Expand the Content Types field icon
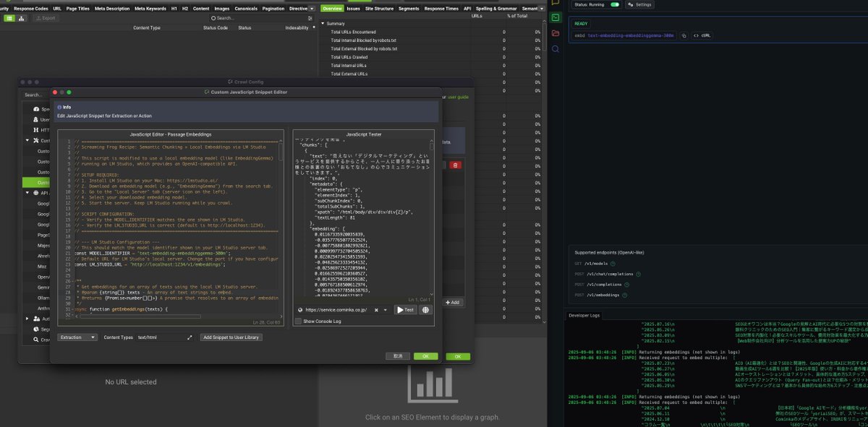Screen dimensions: 868x427 (190, 337)
